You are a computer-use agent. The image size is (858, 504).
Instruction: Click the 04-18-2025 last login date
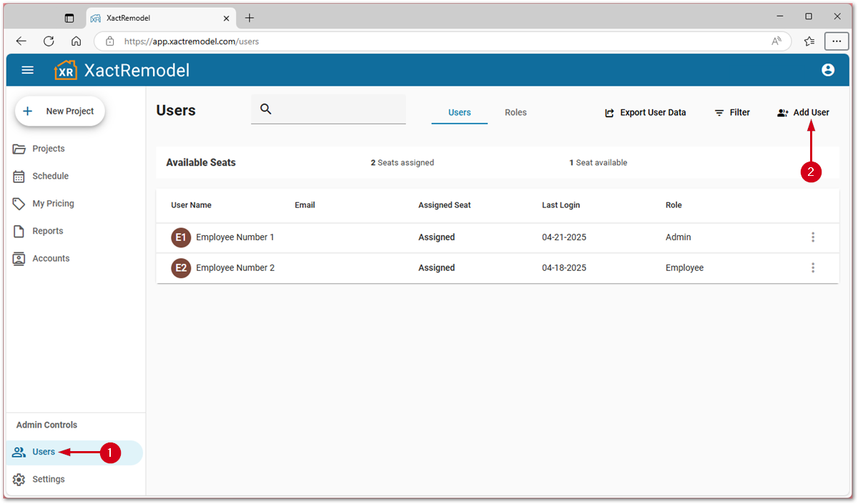click(x=564, y=268)
